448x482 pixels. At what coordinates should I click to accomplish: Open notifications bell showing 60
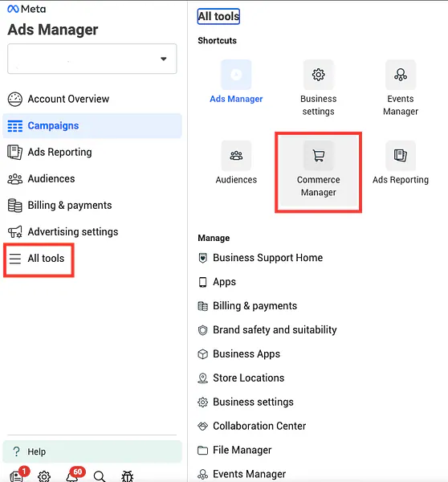(75, 475)
